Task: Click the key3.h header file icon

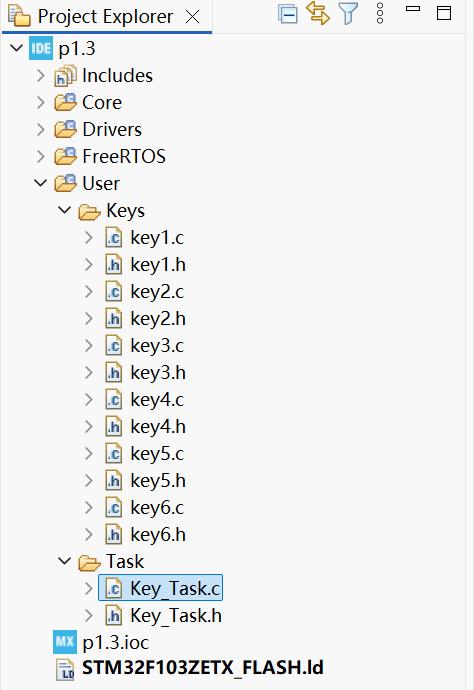Action: [114, 373]
